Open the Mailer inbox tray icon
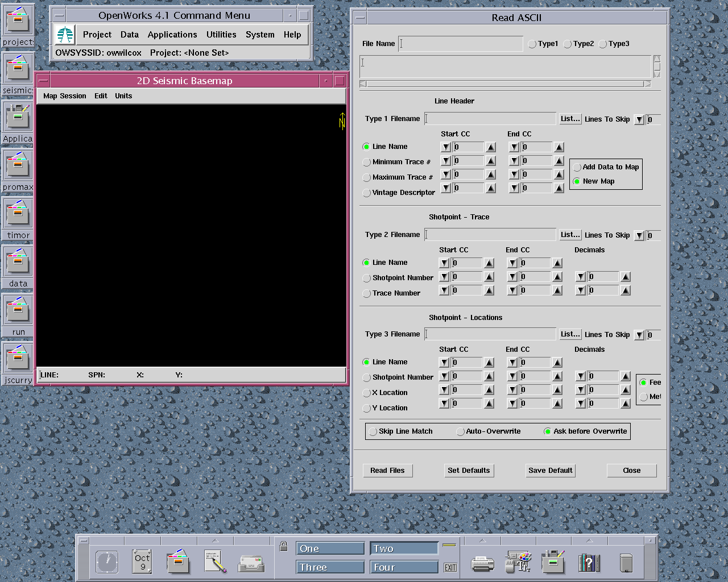The width and height of the screenshot is (728, 582). (x=251, y=563)
